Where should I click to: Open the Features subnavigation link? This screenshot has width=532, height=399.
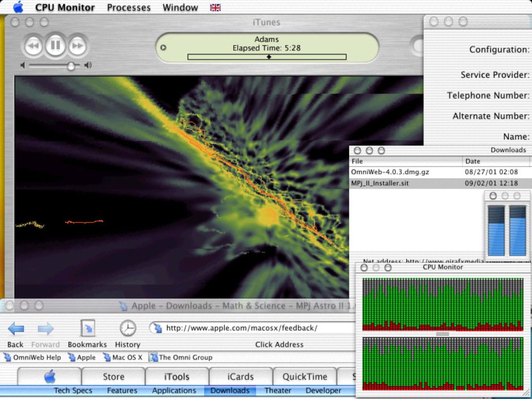click(122, 391)
